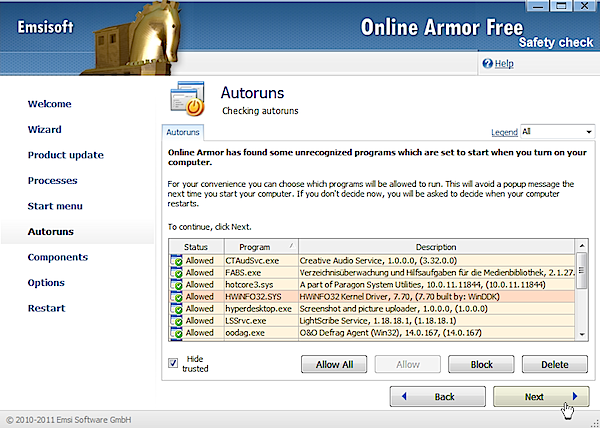Click the Block button
Screen dimensions: 600x428
point(481,365)
